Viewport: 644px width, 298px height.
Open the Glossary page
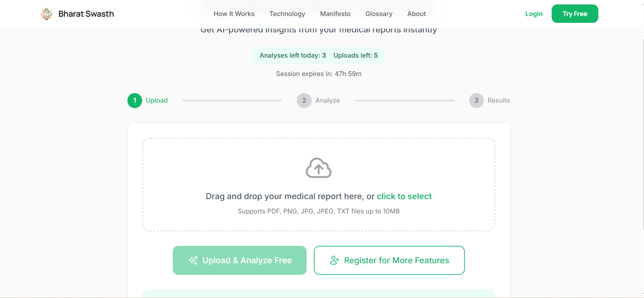point(379,14)
